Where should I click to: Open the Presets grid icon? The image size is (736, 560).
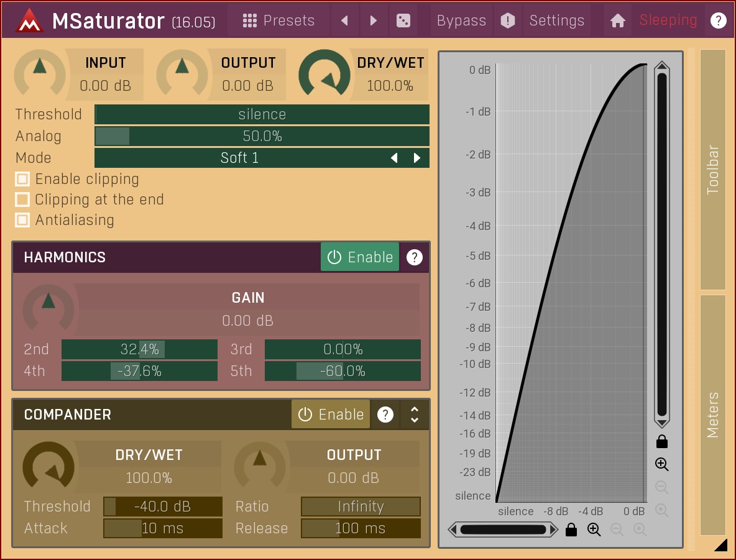(x=250, y=21)
